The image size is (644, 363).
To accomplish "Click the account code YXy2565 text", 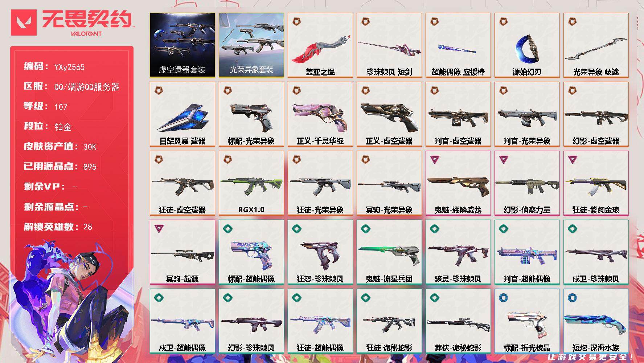I will [x=69, y=67].
